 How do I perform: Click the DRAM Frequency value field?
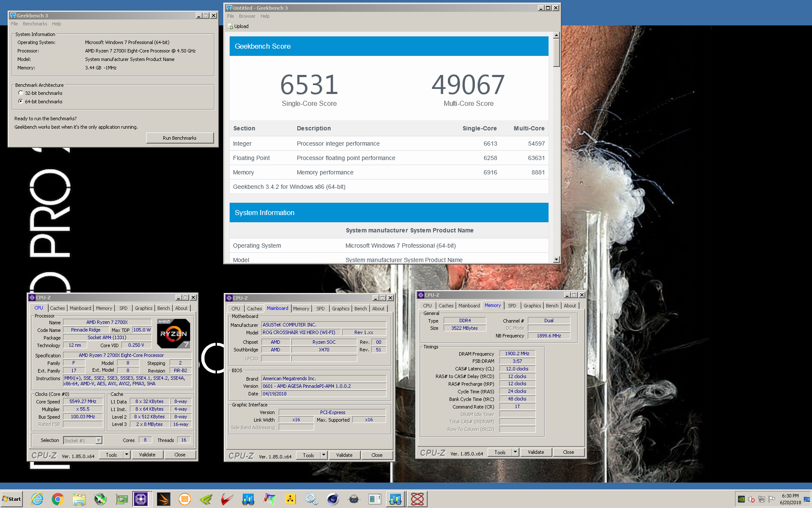click(x=517, y=353)
